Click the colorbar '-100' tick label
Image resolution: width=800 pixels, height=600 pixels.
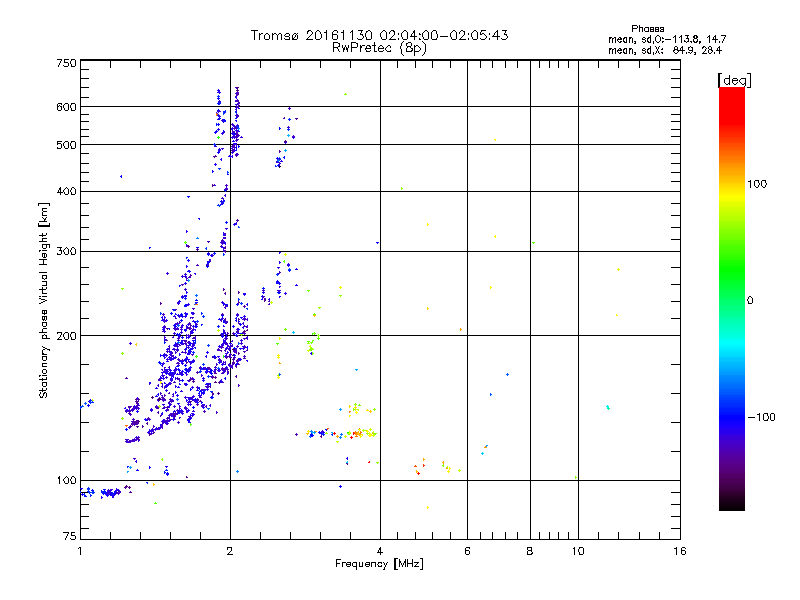[x=761, y=417]
